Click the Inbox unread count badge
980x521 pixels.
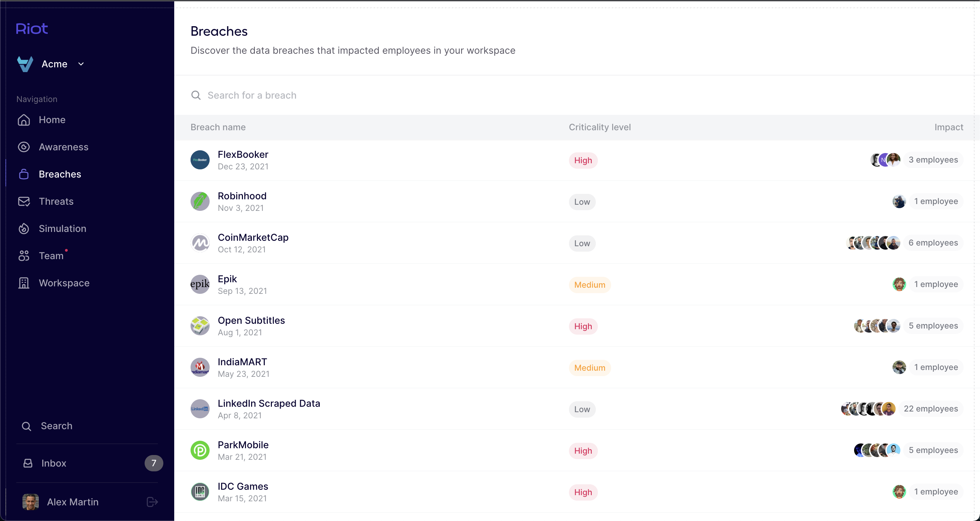click(154, 463)
